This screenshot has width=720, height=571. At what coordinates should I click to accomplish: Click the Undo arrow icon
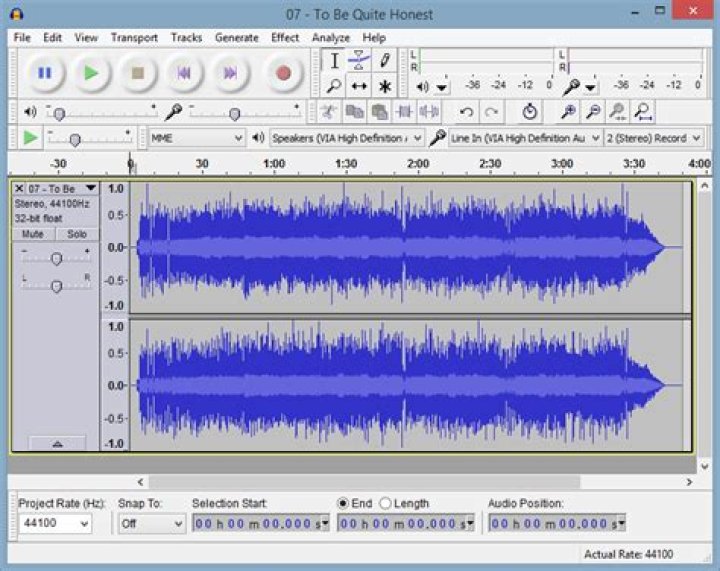tap(467, 112)
